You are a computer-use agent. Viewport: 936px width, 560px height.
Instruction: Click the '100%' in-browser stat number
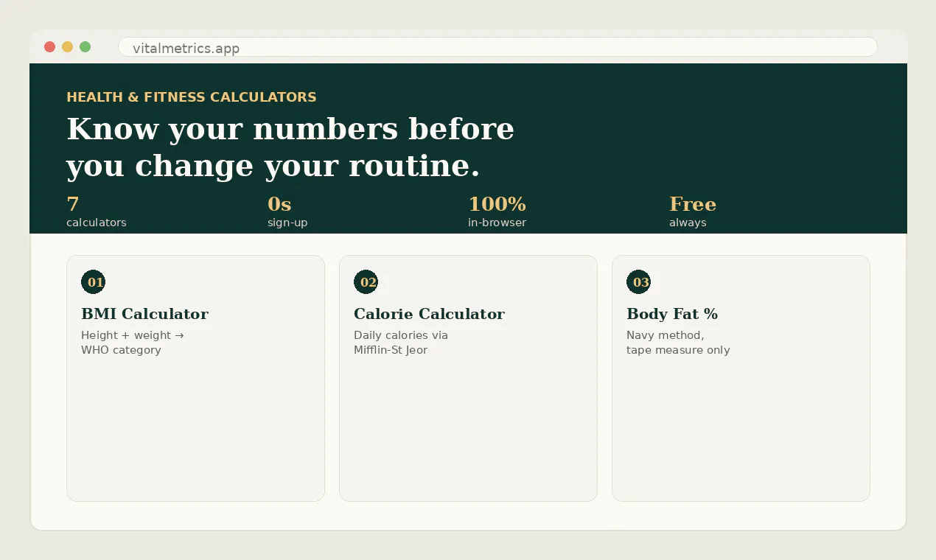click(x=497, y=204)
